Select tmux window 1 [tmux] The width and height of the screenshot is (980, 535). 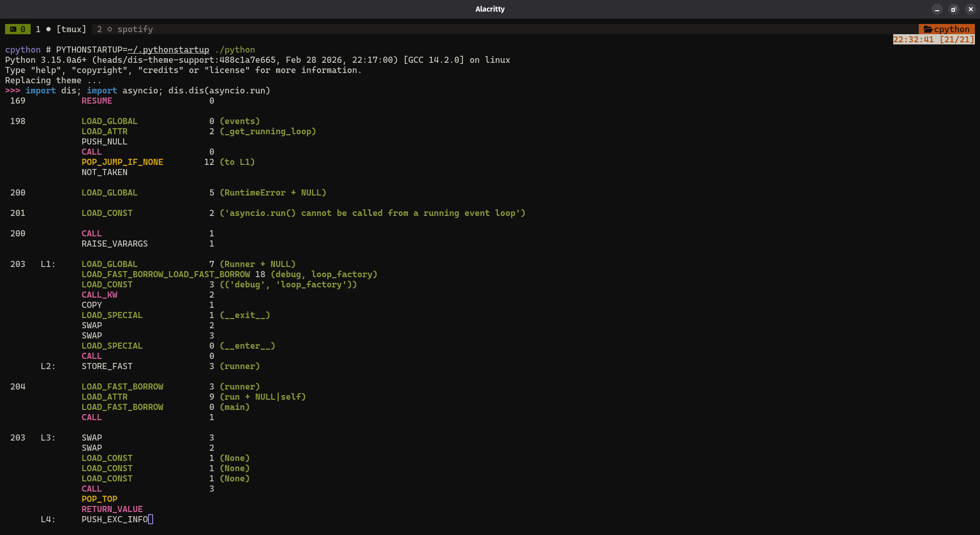point(61,29)
